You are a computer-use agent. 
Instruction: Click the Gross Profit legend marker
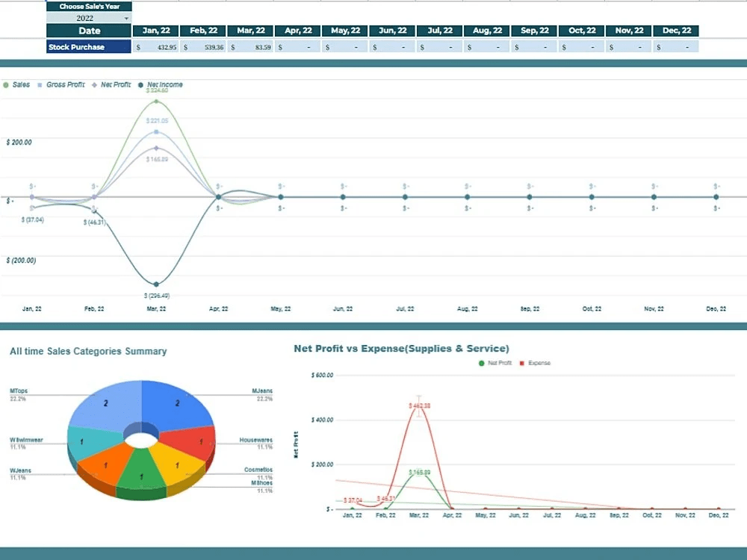pos(39,84)
